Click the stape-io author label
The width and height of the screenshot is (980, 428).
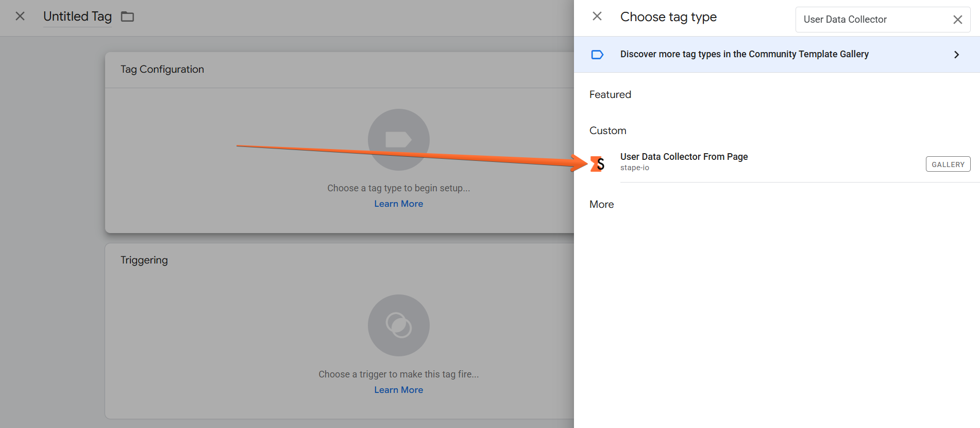click(x=634, y=168)
